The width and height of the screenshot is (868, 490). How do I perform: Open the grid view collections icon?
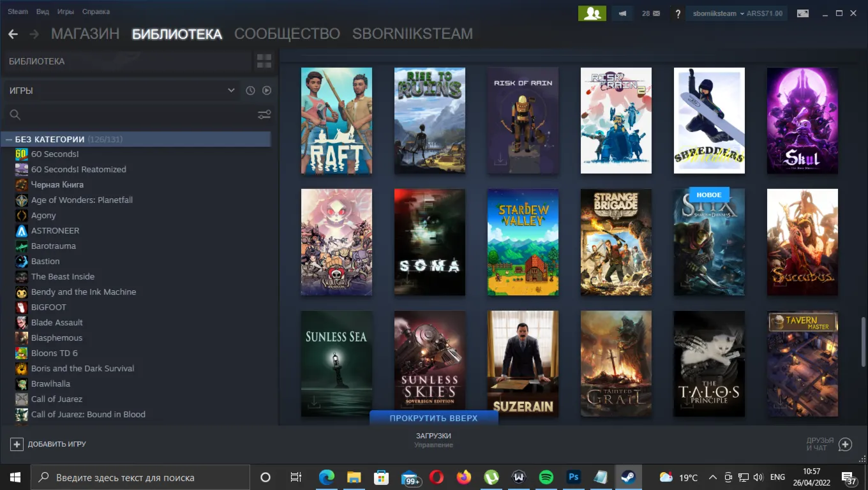pos(264,61)
